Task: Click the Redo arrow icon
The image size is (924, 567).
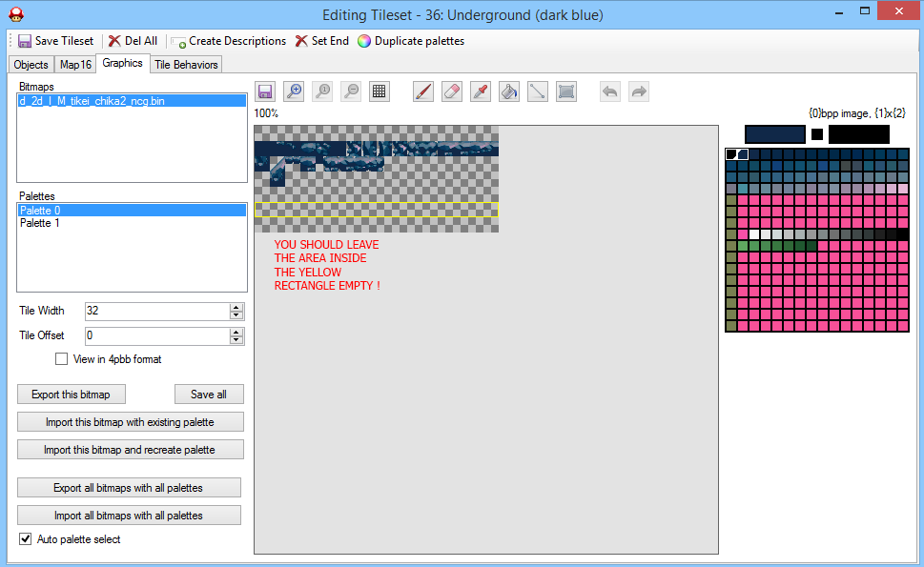Action: [x=639, y=91]
